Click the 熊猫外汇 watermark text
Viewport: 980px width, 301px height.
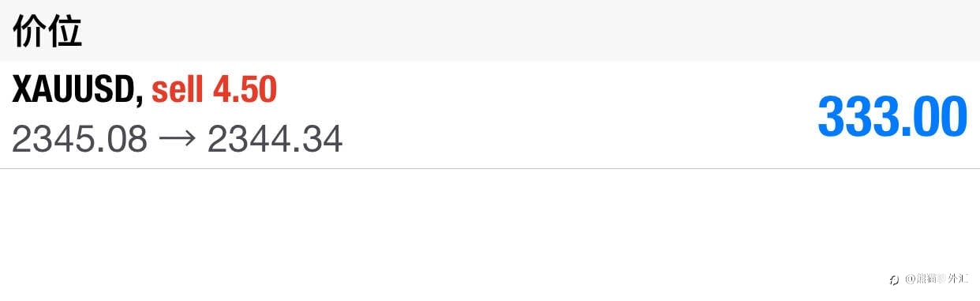pyautogui.click(x=942, y=280)
